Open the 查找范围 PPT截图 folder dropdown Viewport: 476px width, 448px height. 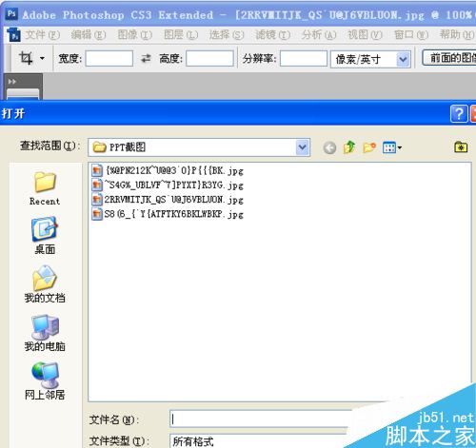pos(199,147)
